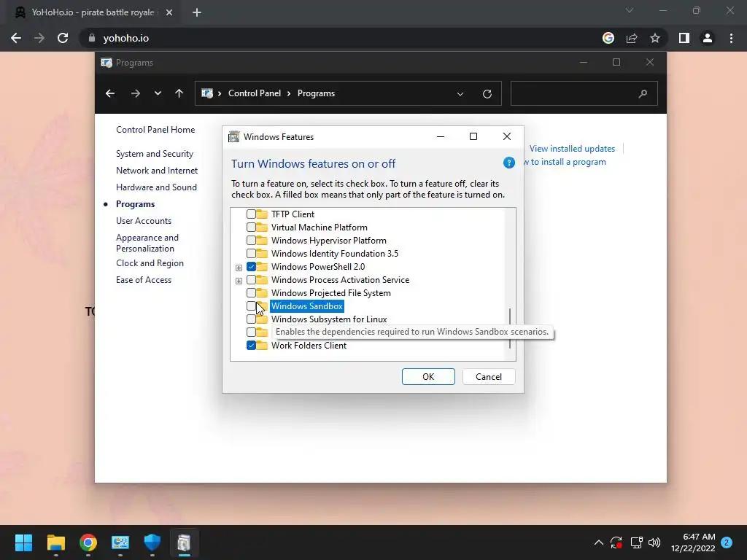The height and width of the screenshot is (560, 747).
Task: Select Control Panel breadcrumb
Action: coord(255,93)
